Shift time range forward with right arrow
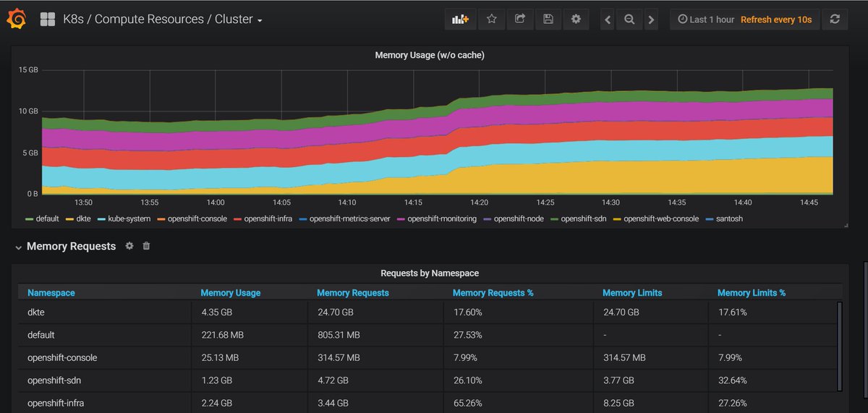The width and height of the screenshot is (868, 413). point(651,20)
